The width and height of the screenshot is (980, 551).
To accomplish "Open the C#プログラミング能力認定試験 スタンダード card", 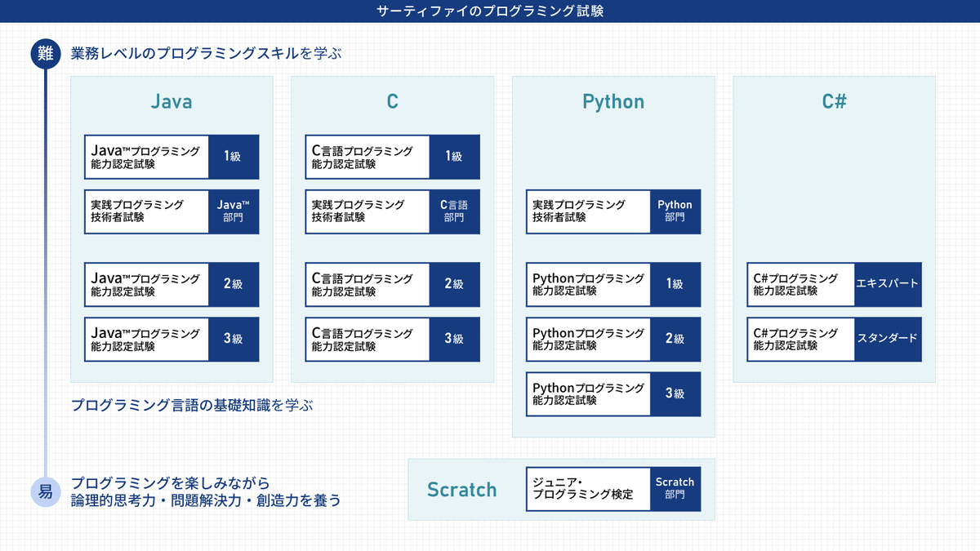I will 834,339.
